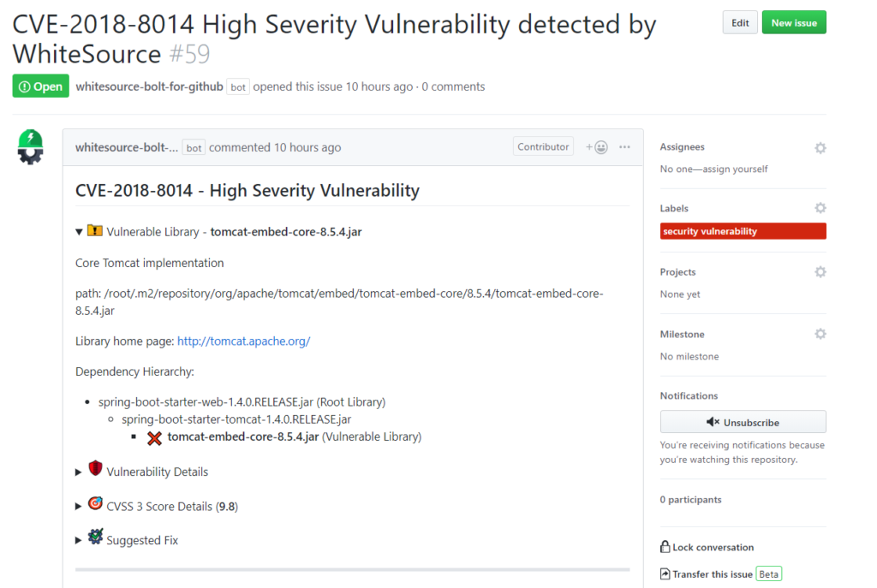Expand the Suggested Fix section
Image resolution: width=877 pixels, height=588 pixels.
tap(79, 539)
